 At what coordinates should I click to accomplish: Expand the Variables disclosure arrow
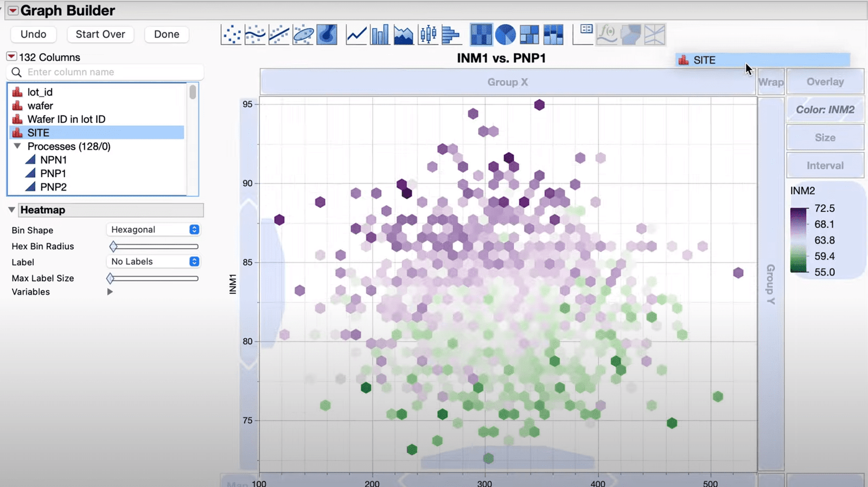pyautogui.click(x=110, y=292)
